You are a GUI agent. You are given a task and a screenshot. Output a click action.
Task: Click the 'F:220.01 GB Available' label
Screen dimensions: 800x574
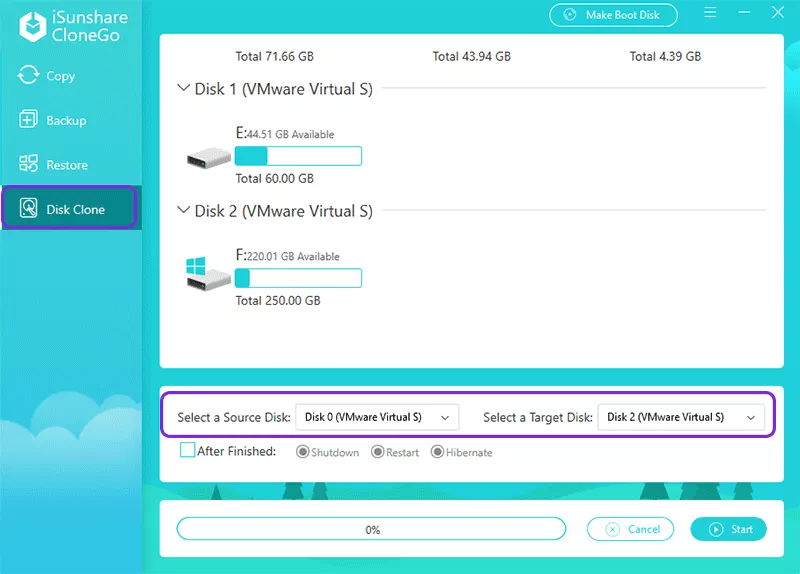[x=287, y=255]
